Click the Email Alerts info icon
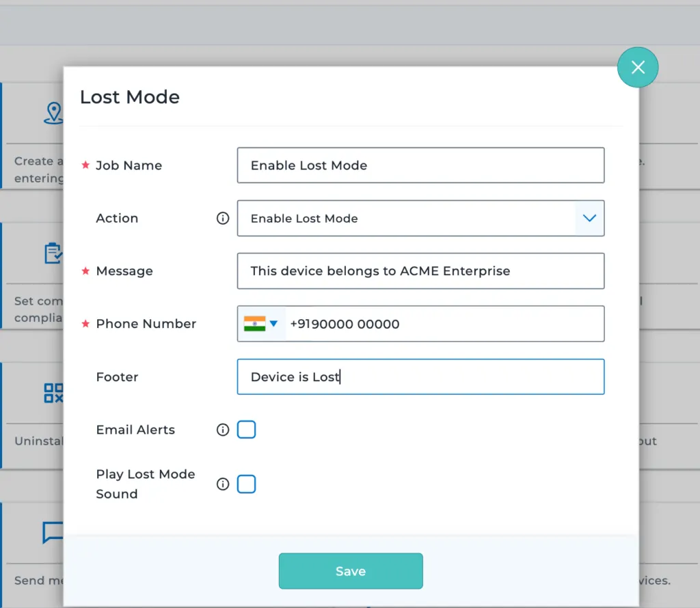This screenshot has width=700, height=608. (223, 430)
